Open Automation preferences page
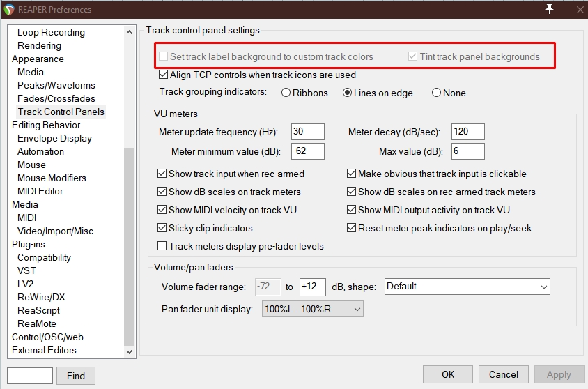Viewport: 588px width, 389px height. (40, 151)
